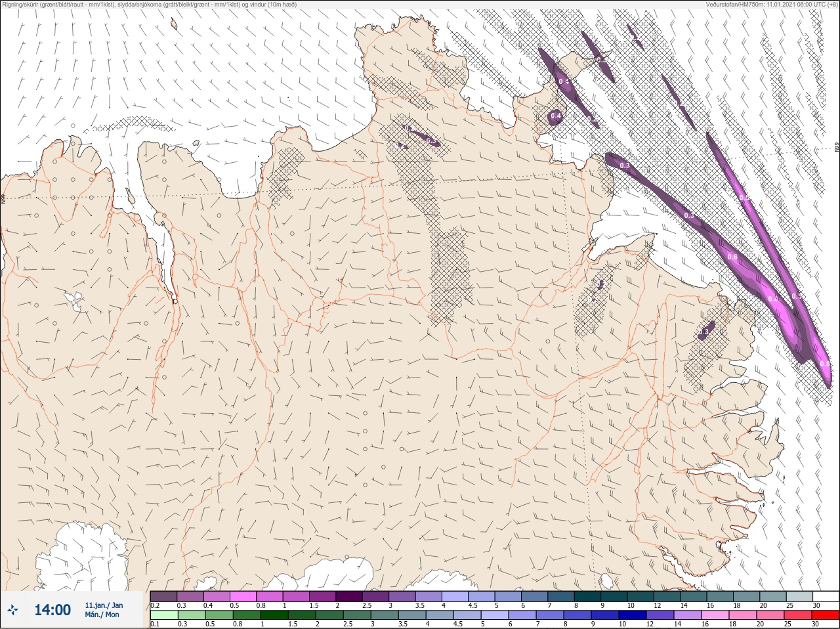840x629 pixels.
Task: Pick the lower-row pale green swatch labelled 0.1
Action: (164, 615)
